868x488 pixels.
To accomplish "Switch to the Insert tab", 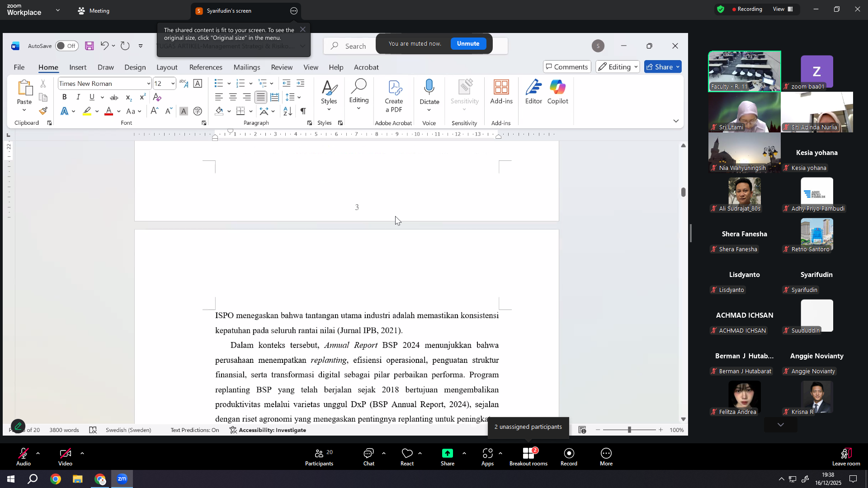I will pos(78,67).
